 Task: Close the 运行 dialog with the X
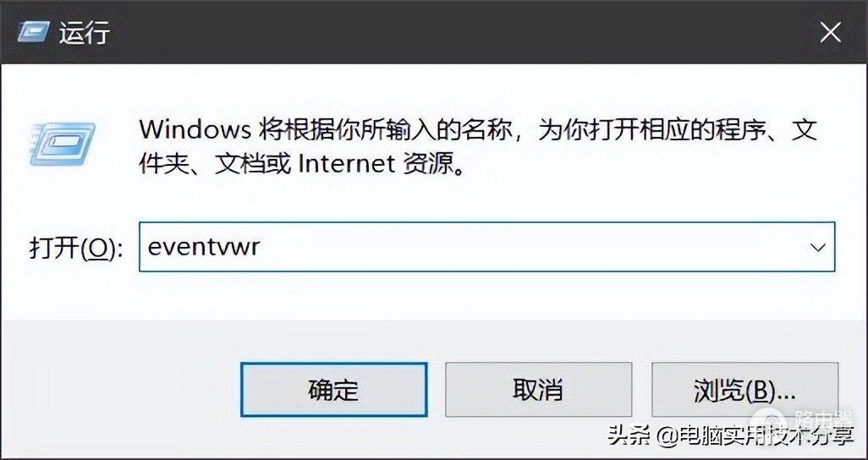coord(831,33)
